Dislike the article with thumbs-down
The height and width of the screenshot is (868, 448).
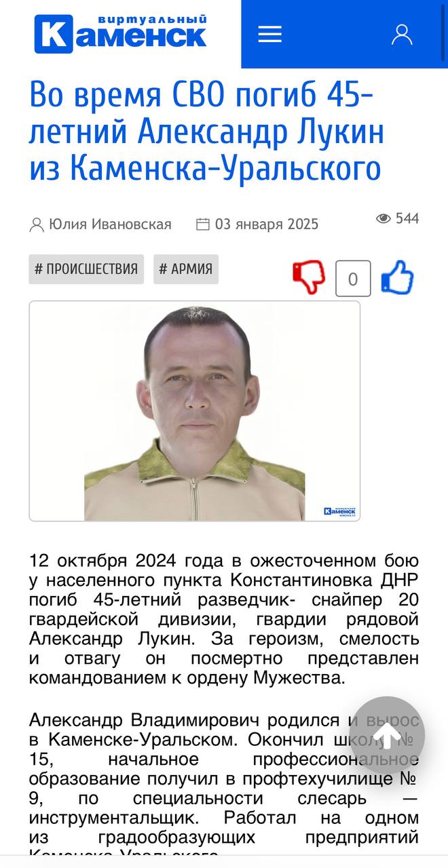coord(309,278)
